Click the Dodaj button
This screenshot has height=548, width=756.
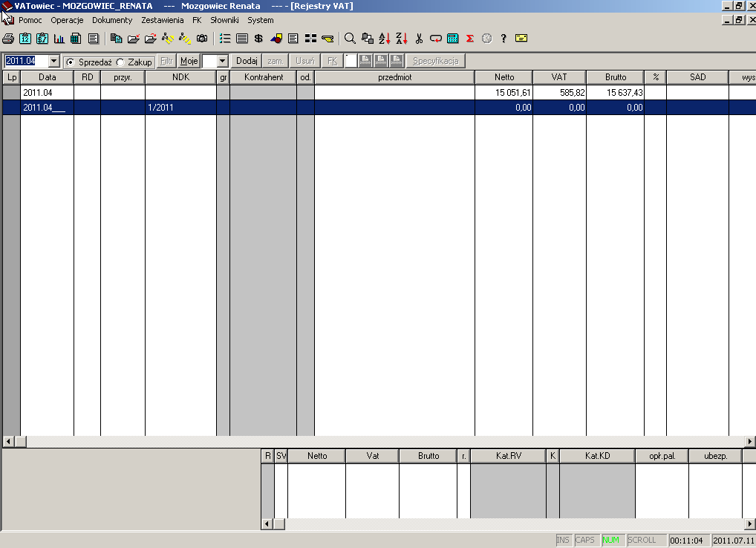246,61
